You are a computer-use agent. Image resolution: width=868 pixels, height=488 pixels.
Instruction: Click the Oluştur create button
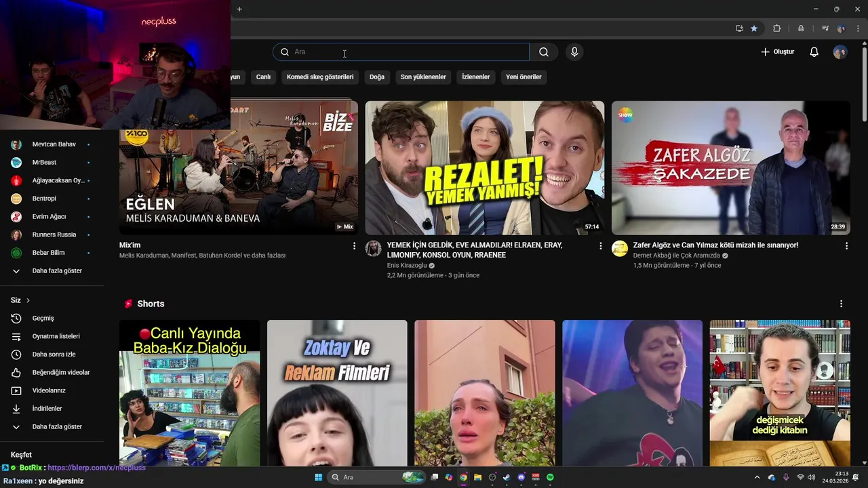(777, 52)
